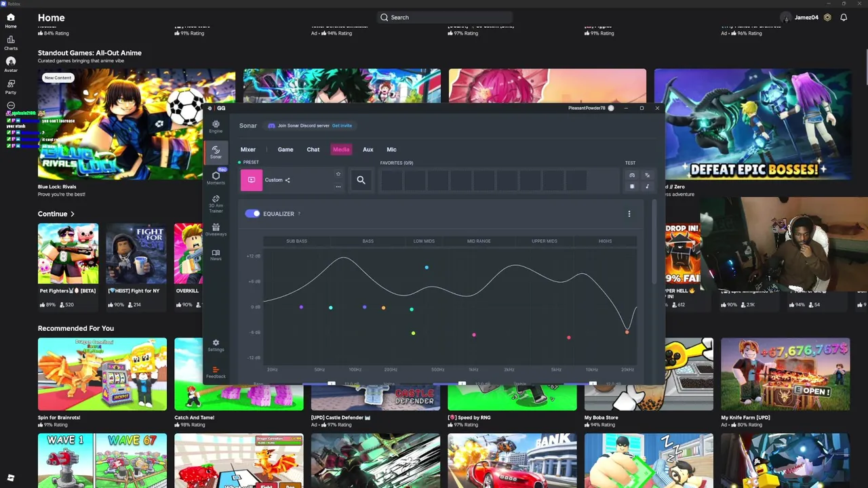Select the pink EQ band point near 1kHz
This screenshot has height=488, width=868.
[x=474, y=335]
